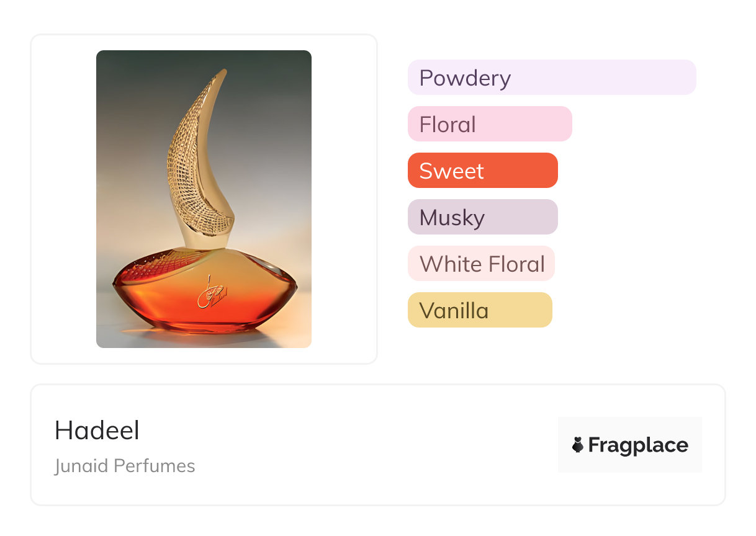Choose the Vanilla accord bar
Screen dimensions: 756x536
coord(479,310)
